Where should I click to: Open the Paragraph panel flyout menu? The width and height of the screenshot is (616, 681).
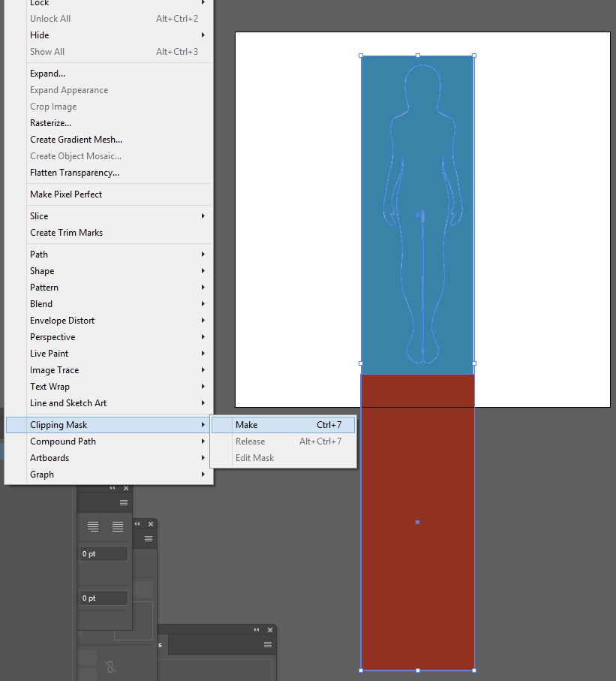(123, 503)
